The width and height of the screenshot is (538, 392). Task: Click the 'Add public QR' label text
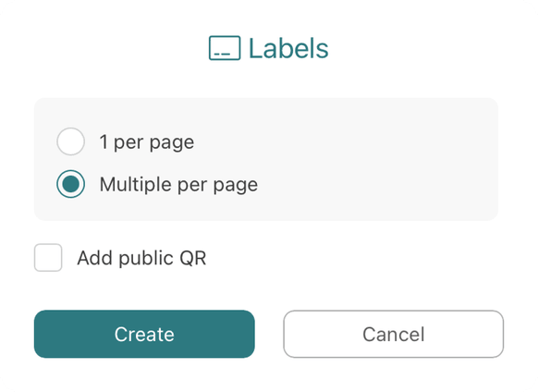pyautogui.click(x=141, y=258)
